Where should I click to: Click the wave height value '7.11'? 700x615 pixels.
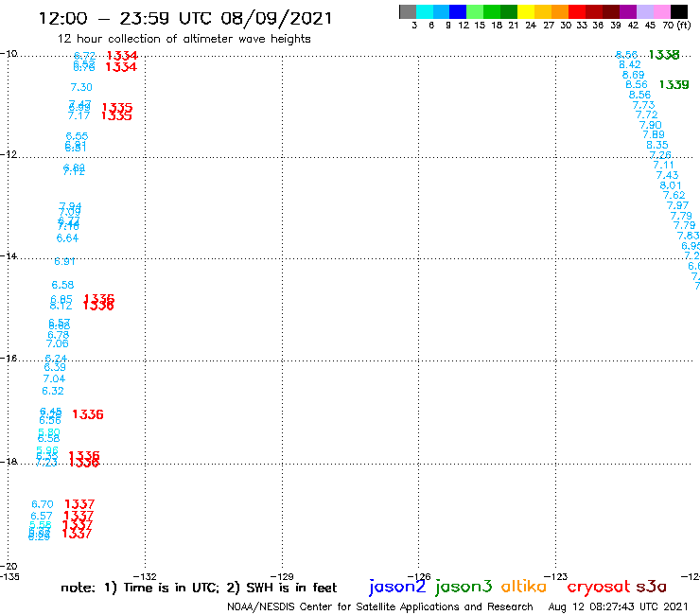coord(663,165)
